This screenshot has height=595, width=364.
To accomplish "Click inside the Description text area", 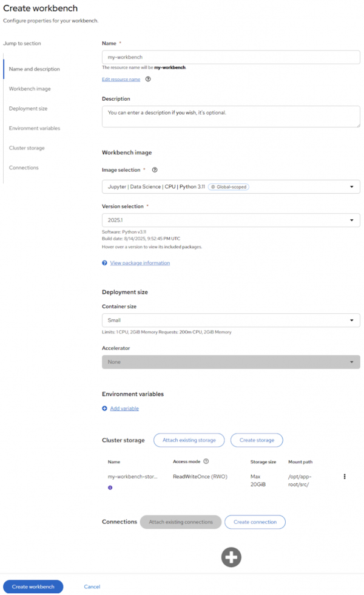I will (x=231, y=116).
